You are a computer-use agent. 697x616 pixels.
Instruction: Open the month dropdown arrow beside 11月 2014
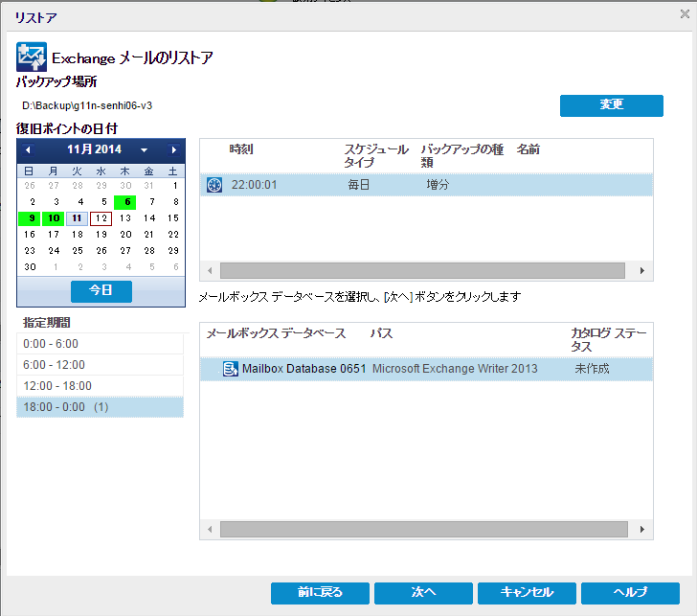[144, 150]
